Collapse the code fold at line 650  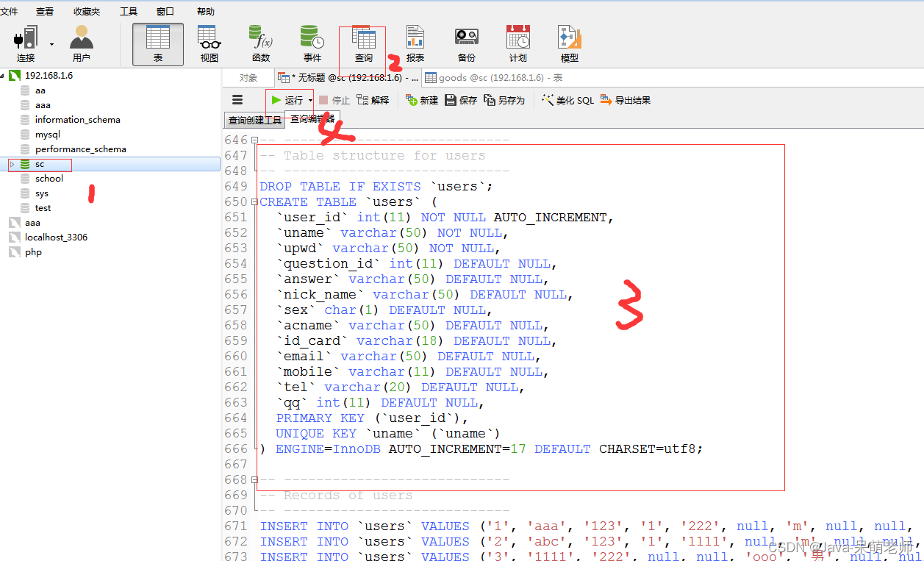point(254,201)
